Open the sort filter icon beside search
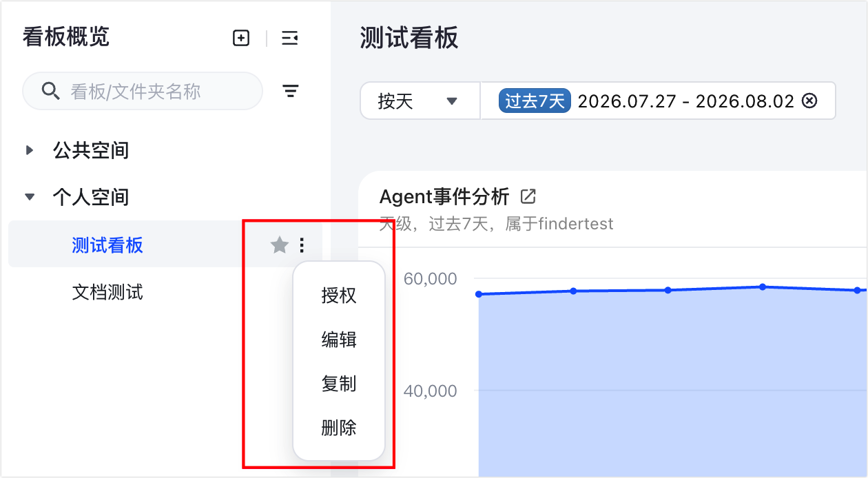The image size is (868, 478). point(291,91)
